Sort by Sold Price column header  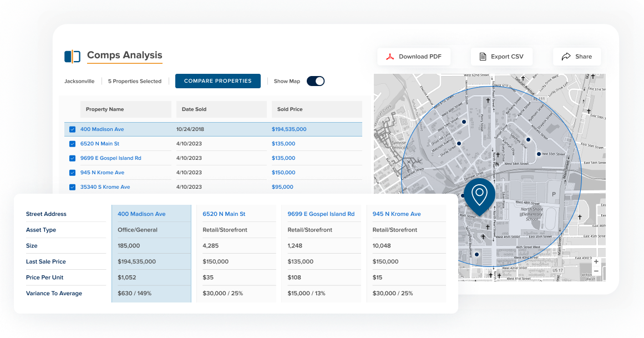[317, 109]
